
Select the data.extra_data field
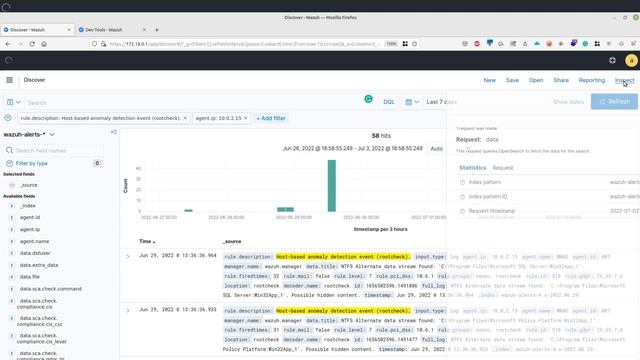click(x=39, y=265)
